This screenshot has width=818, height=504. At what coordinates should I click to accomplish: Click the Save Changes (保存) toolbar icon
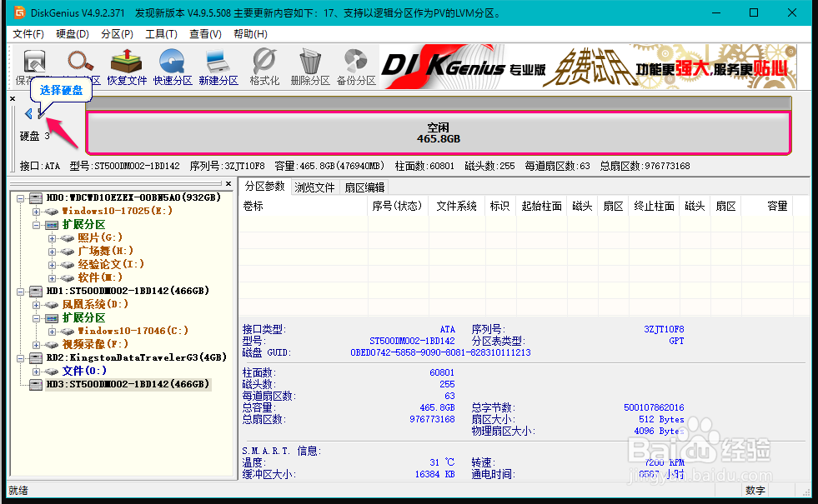pos(34,62)
